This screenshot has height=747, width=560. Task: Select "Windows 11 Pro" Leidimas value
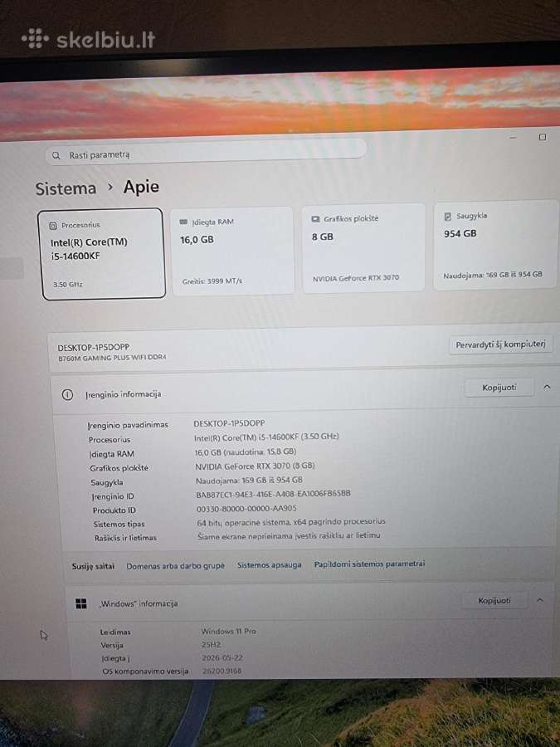click(x=229, y=632)
